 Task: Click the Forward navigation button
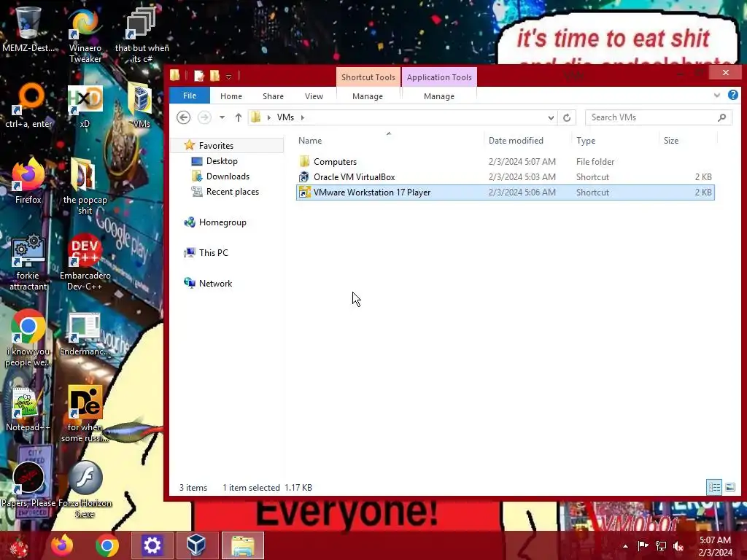[x=204, y=117]
